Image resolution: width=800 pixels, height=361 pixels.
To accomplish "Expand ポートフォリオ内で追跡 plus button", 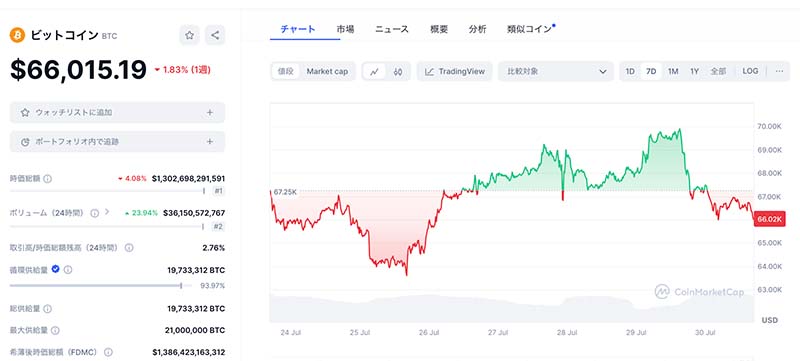I will coord(210,142).
